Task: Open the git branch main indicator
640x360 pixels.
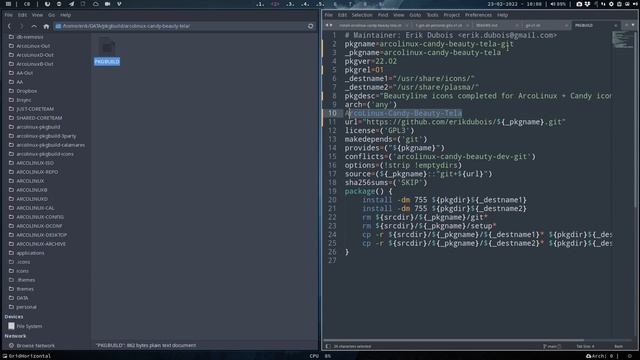Action: click(x=552, y=347)
